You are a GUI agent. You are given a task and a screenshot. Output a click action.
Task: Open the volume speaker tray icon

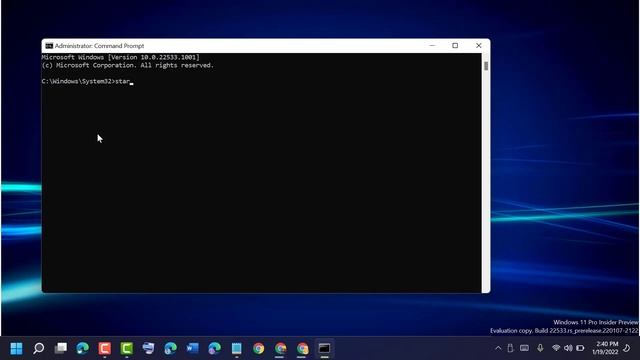point(568,348)
